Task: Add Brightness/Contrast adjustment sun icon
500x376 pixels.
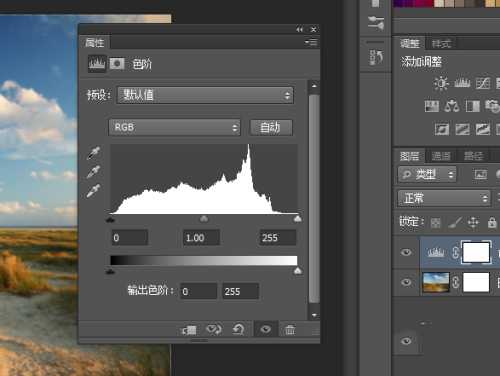Action: point(441,83)
